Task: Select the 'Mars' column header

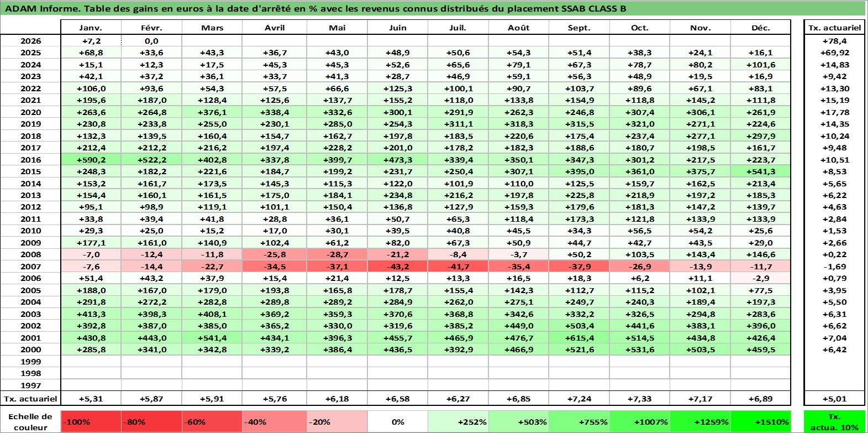Action: coord(213,28)
